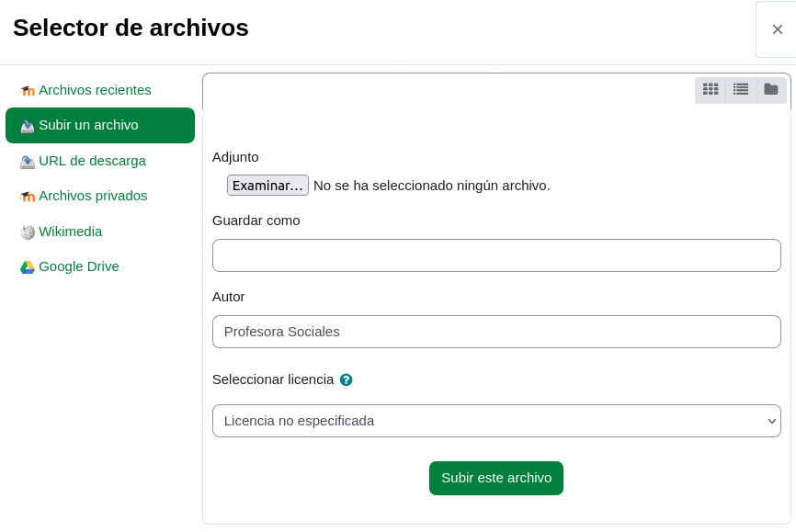The width and height of the screenshot is (796, 532).
Task: Click the license help question mark icon
Action: point(347,379)
